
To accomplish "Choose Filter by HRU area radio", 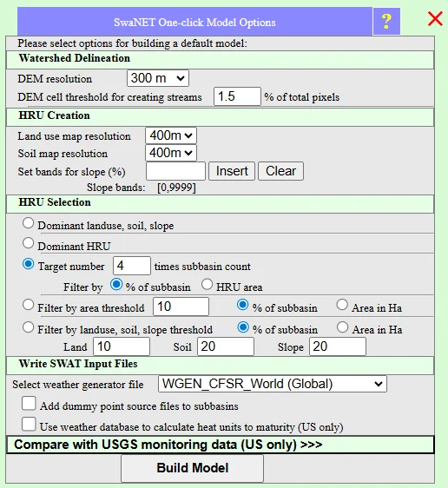I will tap(207, 285).
